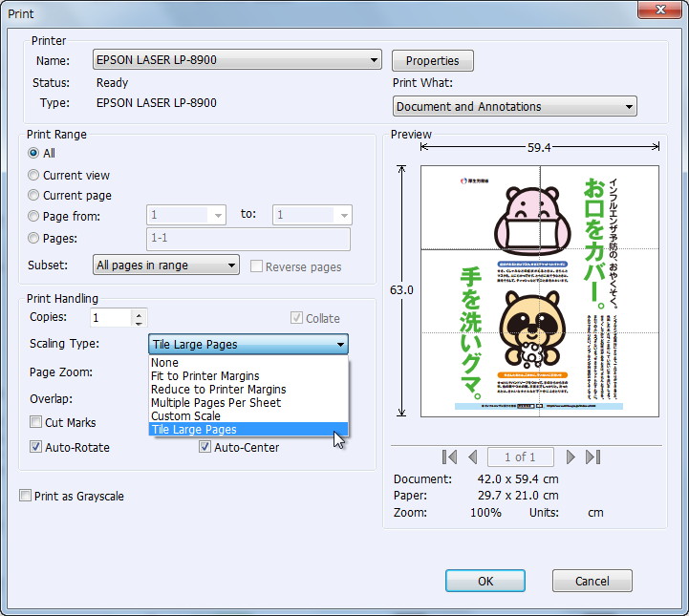The width and height of the screenshot is (689, 616).
Task: Decrease number of copies with down arrow
Action: [x=139, y=323]
